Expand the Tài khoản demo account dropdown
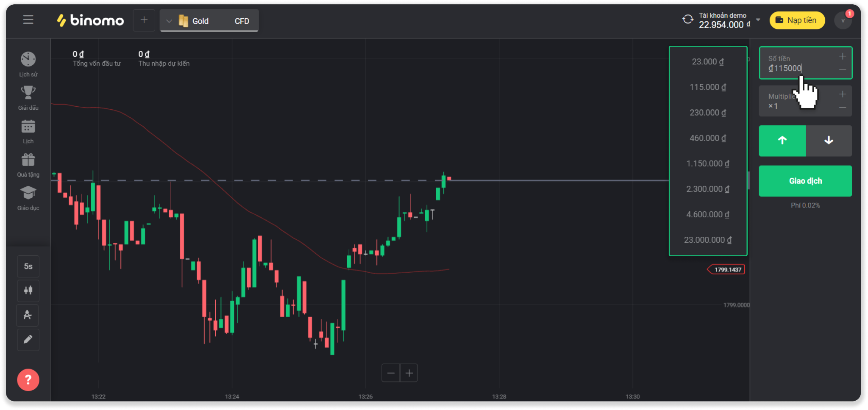 [x=758, y=20]
